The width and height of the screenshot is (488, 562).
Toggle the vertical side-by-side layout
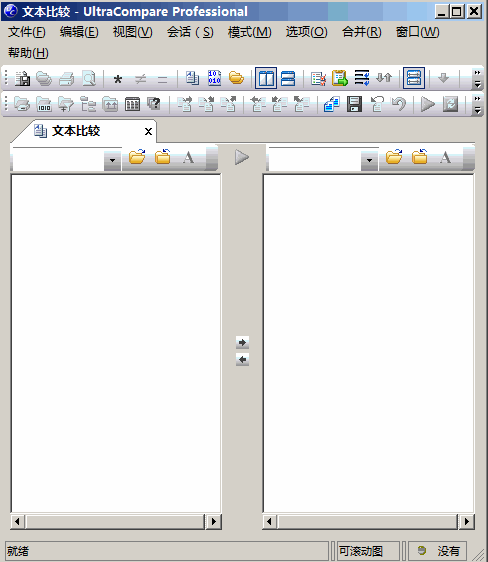[x=266, y=78]
